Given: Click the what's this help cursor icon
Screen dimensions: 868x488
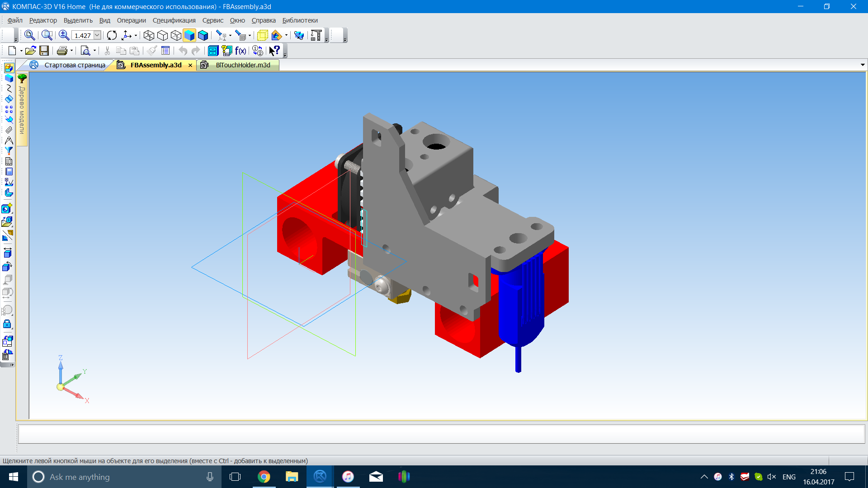Looking at the screenshot, I should (274, 51).
